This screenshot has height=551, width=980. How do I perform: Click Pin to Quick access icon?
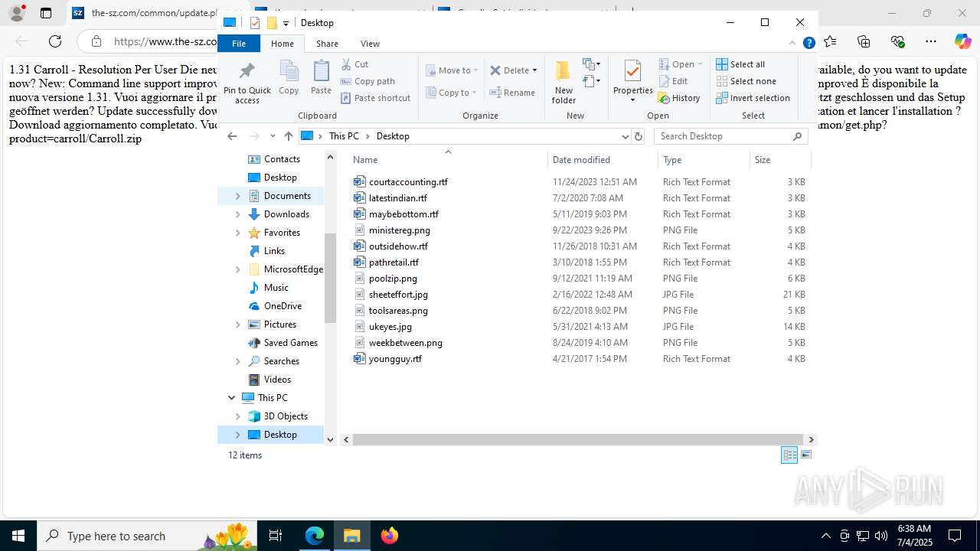(247, 83)
